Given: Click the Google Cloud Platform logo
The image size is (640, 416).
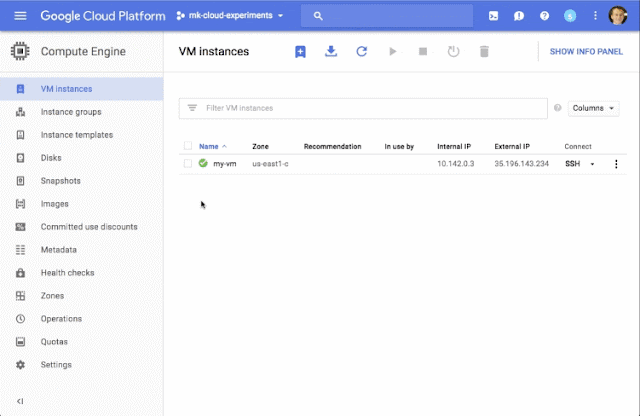Looking at the screenshot, I should (103, 16).
